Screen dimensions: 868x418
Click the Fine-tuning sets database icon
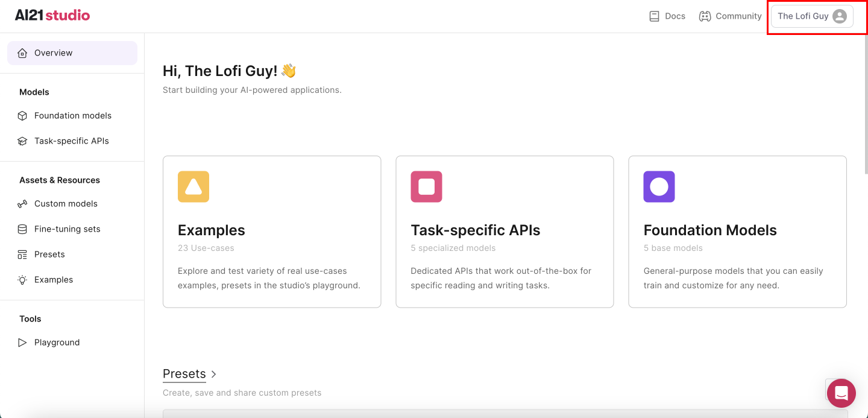coord(22,229)
